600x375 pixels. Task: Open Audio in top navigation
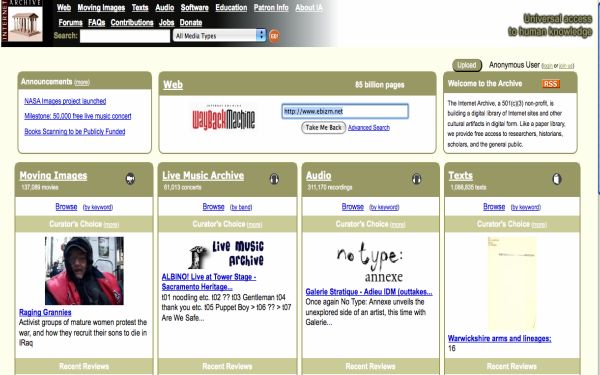click(x=165, y=8)
